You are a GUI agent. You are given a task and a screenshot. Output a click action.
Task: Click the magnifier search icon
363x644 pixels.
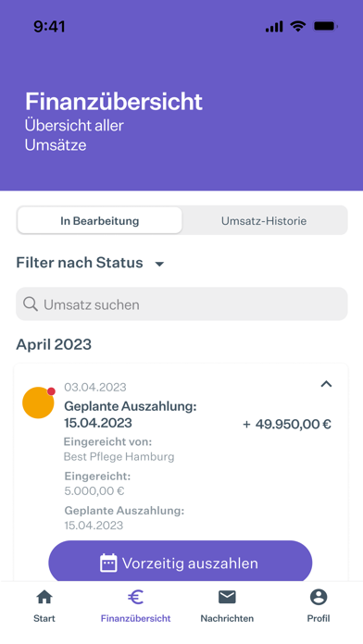coord(31,304)
